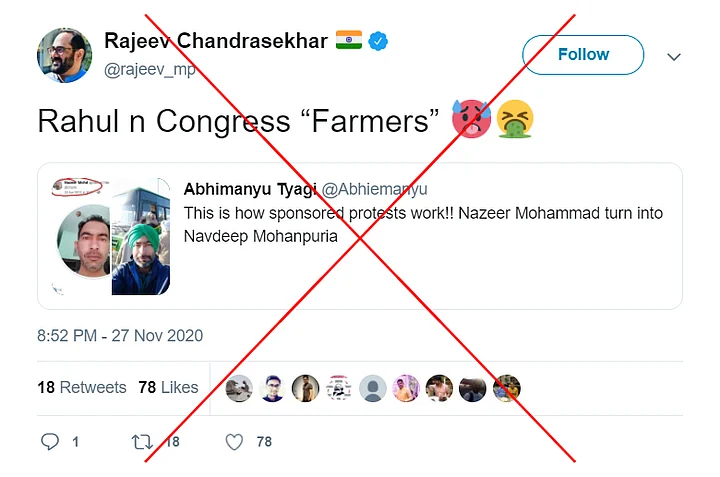Viewport: 720px width, 477px height.
Task: View the 18 Retweets list
Action: [82, 387]
